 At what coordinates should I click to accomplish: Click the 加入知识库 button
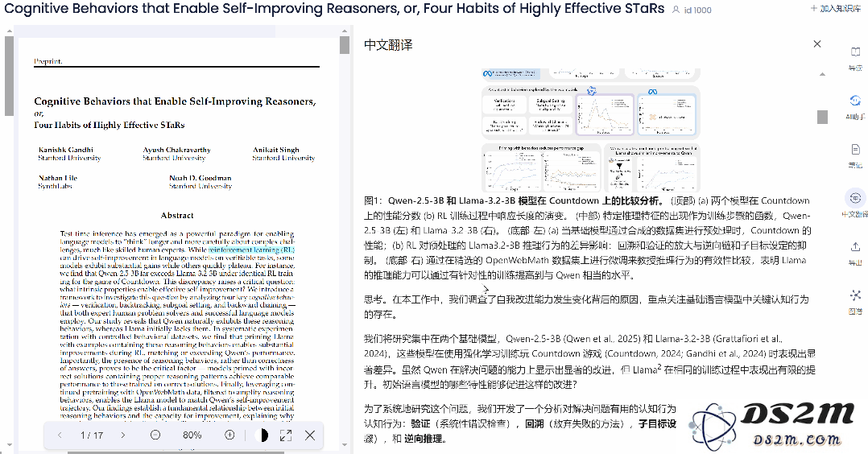point(835,8)
